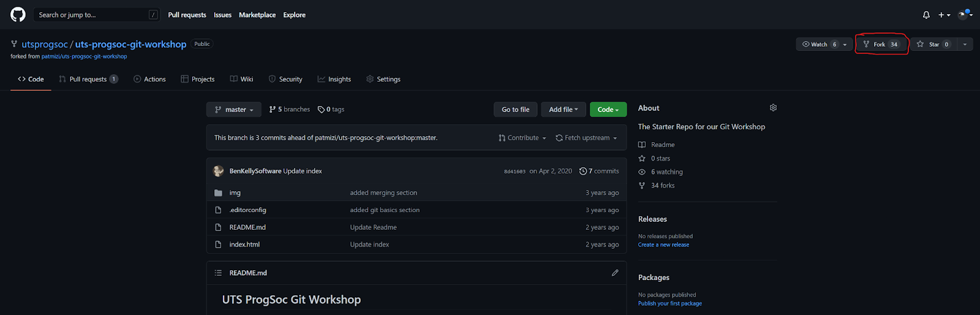Switch to the Wiki tab
The image size is (980, 315).
click(x=241, y=79)
